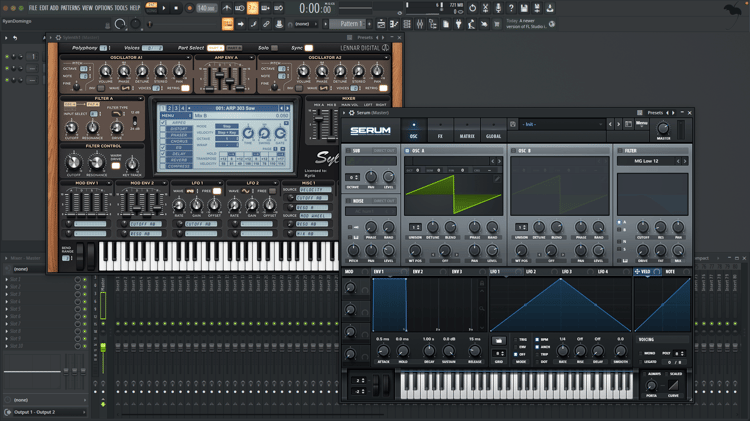This screenshot has height=421, width=750.
Task: Switch to the FX tab in Serum
Action: tap(440, 131)
